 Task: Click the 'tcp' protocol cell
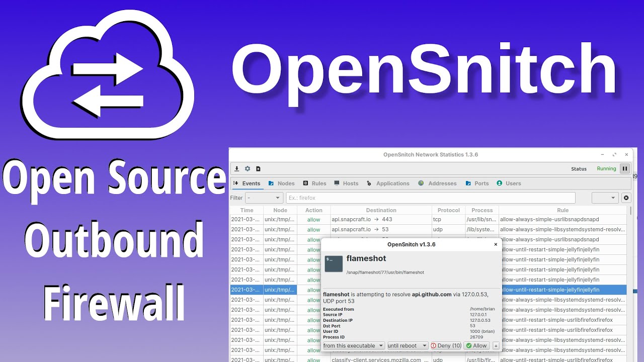tap(448, 219)
